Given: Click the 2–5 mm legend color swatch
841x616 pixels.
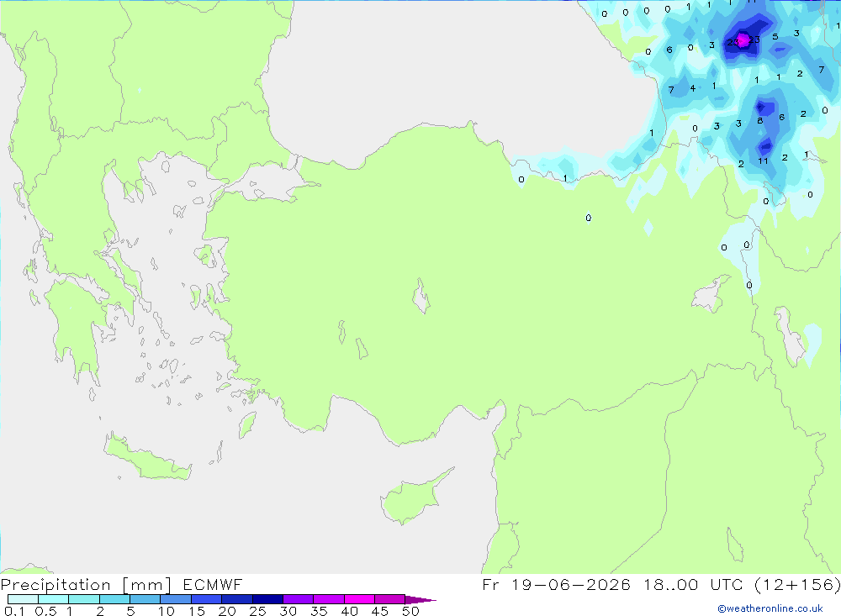Looking at the screenshot, I should 114,599.
